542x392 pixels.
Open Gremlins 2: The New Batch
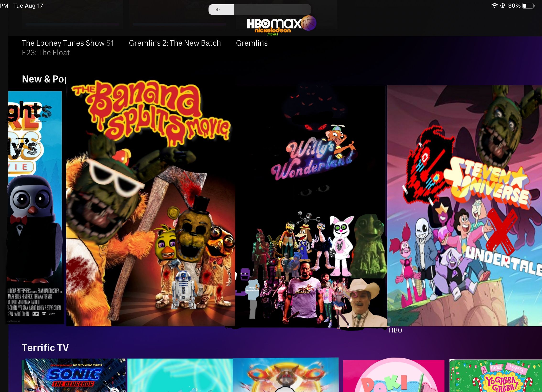pyautogui.click(x=175, y=43)
